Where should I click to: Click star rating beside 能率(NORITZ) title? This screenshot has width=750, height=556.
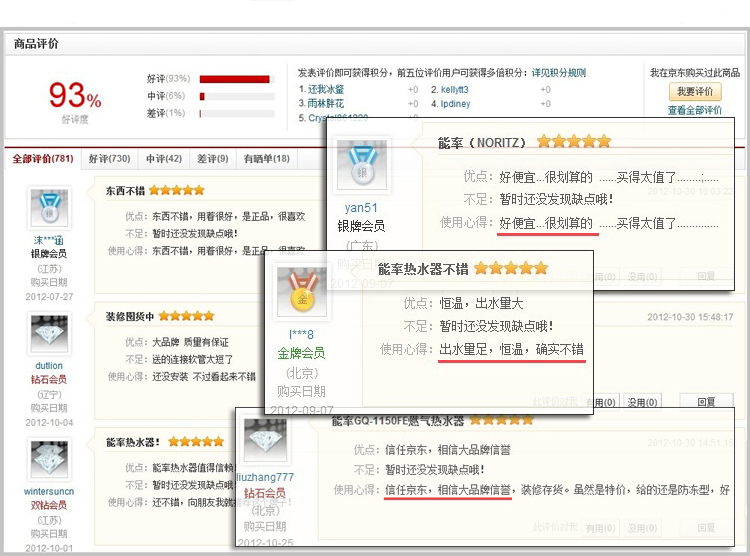point(574,142)
